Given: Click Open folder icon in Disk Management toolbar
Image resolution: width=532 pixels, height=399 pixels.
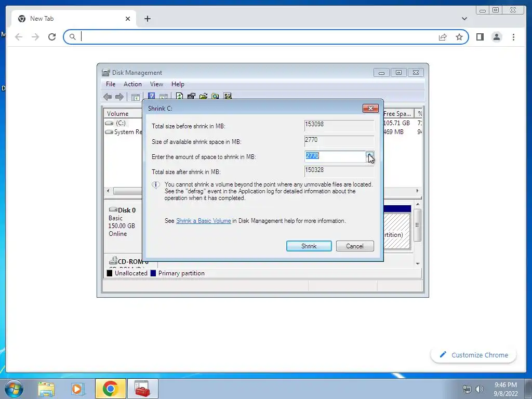Looking at the screenshot, I should point(203,96).
